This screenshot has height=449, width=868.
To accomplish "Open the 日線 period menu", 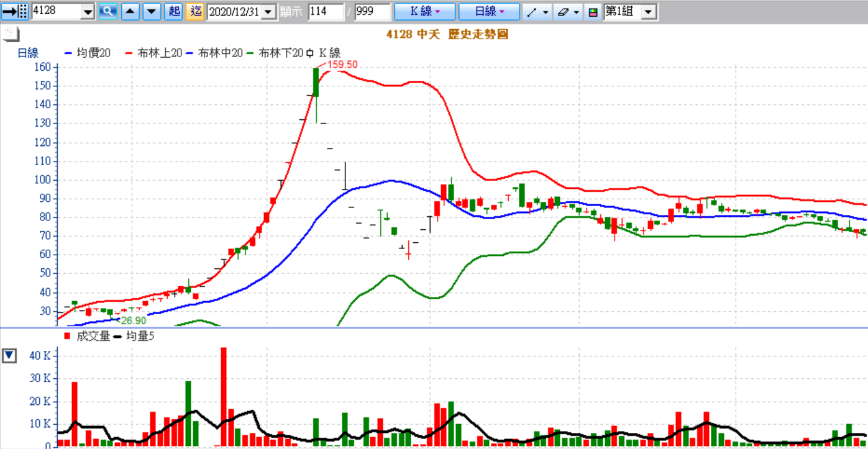I will point(488,11).
